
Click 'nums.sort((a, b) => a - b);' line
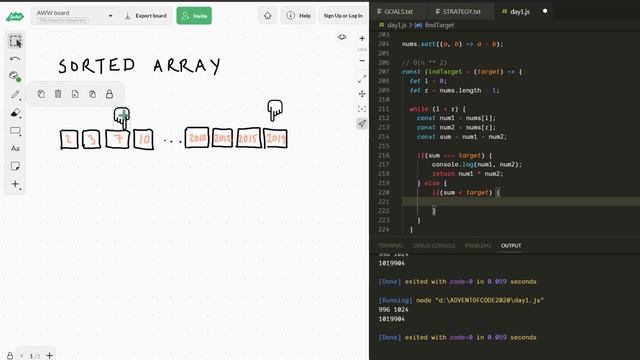pyautogui.click(x=452, y=44)
